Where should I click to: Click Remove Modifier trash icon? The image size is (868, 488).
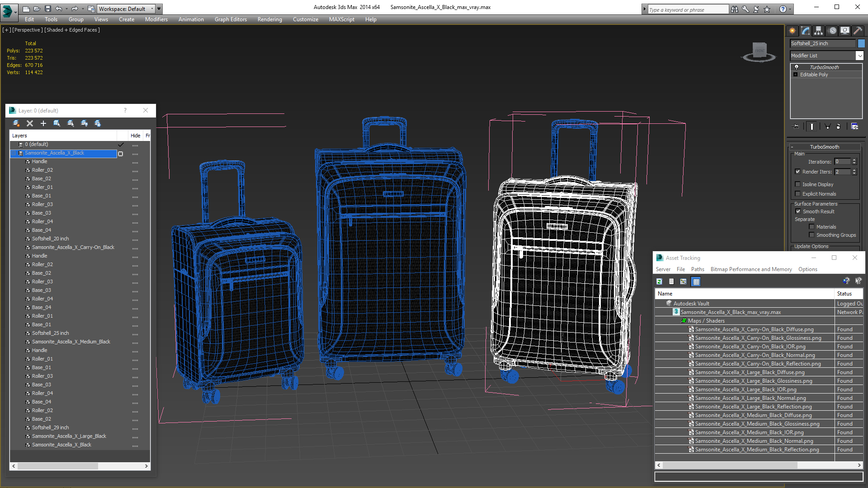click(x=839, y=127)
